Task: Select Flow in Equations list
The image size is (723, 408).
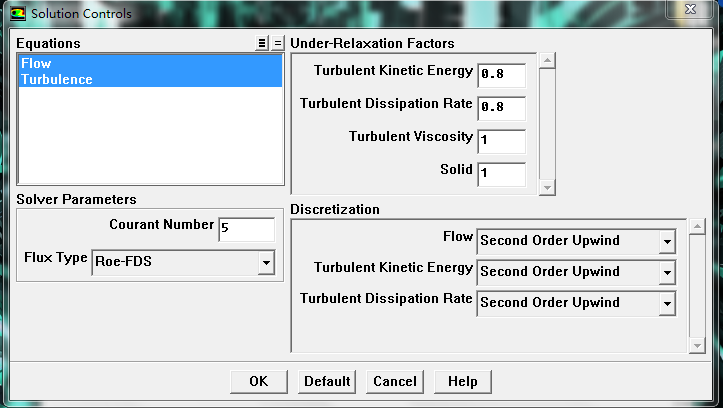Action: [150, 63]
